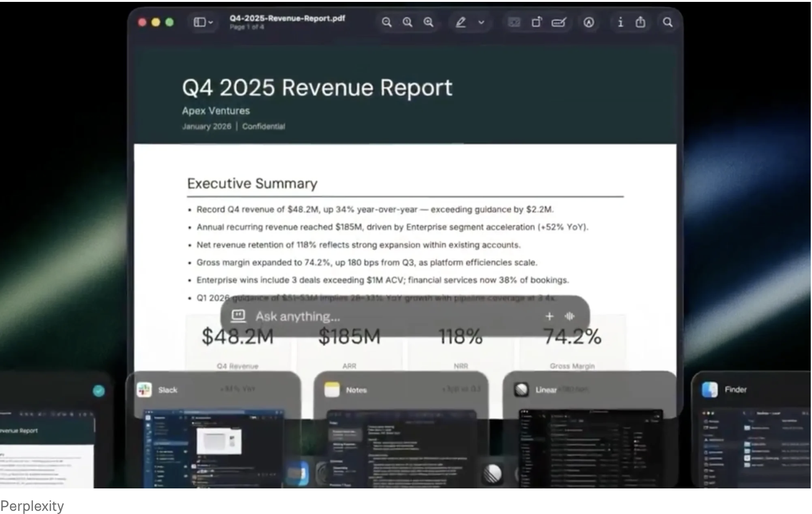Switch to the Finder window card
This screenshot has width=812, height=514.
click(752, 430)
